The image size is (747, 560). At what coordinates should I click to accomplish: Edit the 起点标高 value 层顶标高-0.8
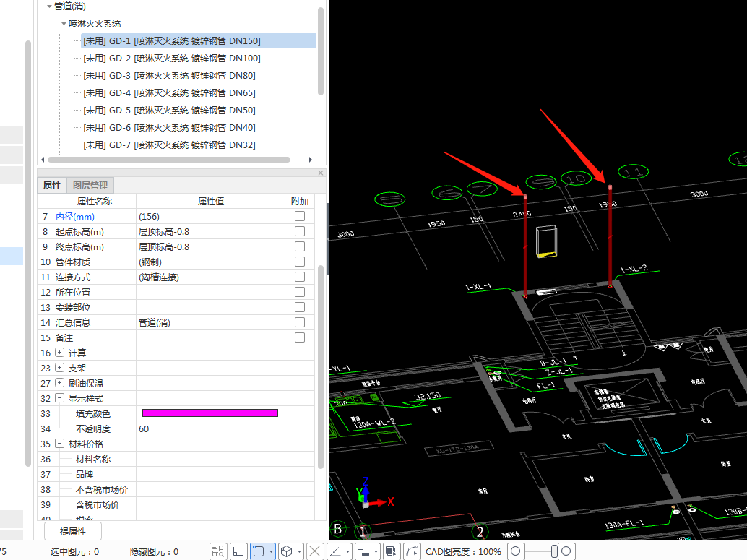click(210, 232)
